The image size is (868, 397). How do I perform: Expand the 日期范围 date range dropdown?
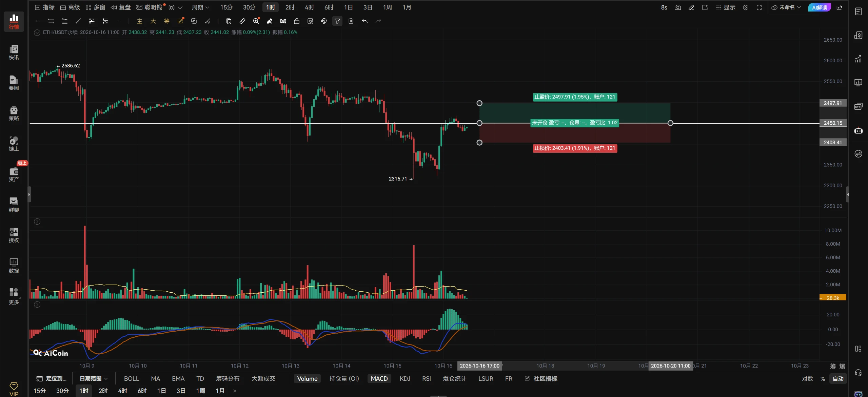pos(94,378)
